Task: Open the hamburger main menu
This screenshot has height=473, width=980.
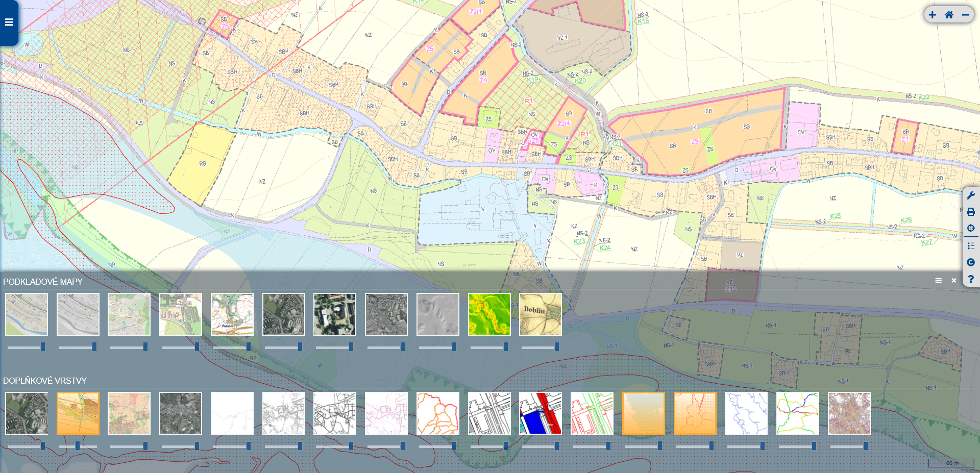Action: click(x=9, y=22)
